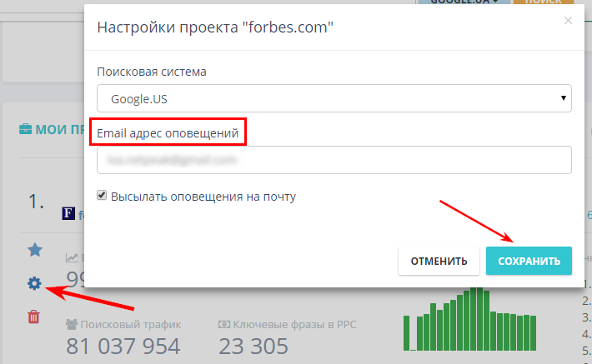
Task: Toggle the Высылать оповещения на почту checkbox
Action: (x=102, y=195)
